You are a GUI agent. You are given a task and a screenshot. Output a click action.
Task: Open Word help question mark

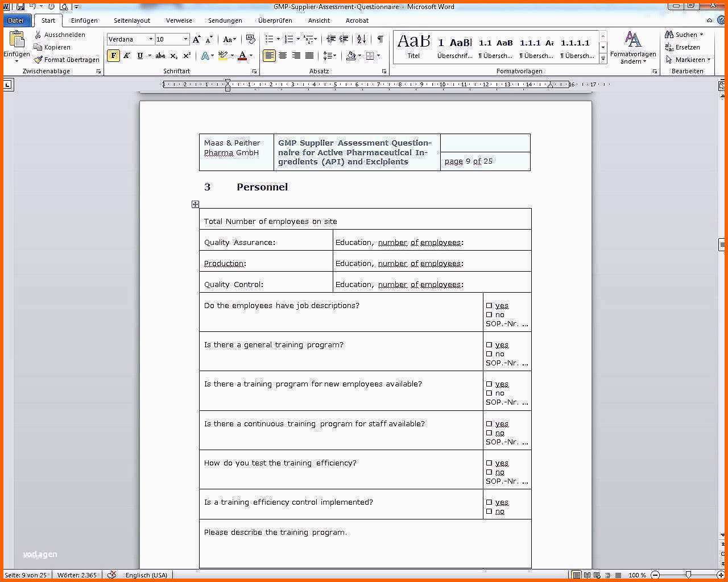pyautogui.click(x=721, y=20)
